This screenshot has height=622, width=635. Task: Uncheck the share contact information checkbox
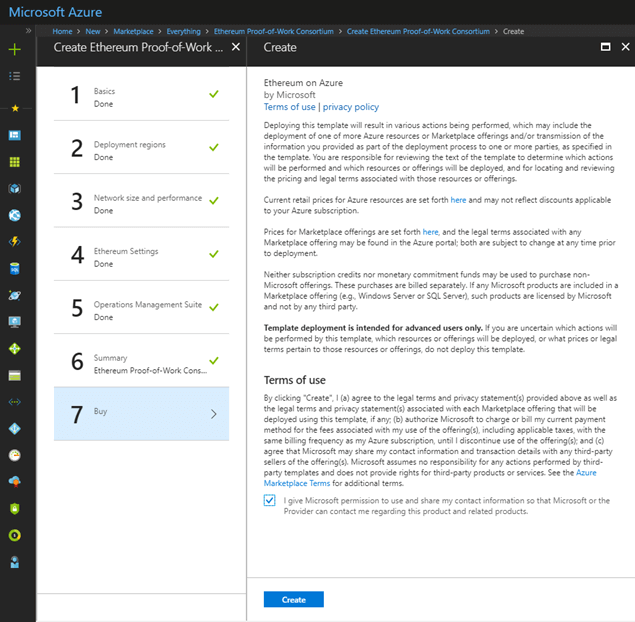pyautogui.click(x=270, y=501)
